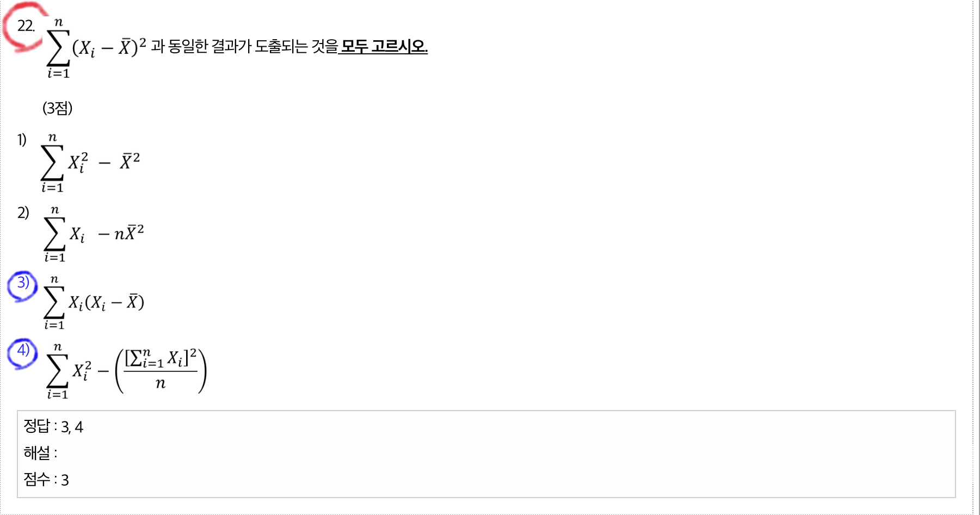The image size is (980, 515).
Task: Click empty area inside the answer box
Action: [x=490, y=454]
